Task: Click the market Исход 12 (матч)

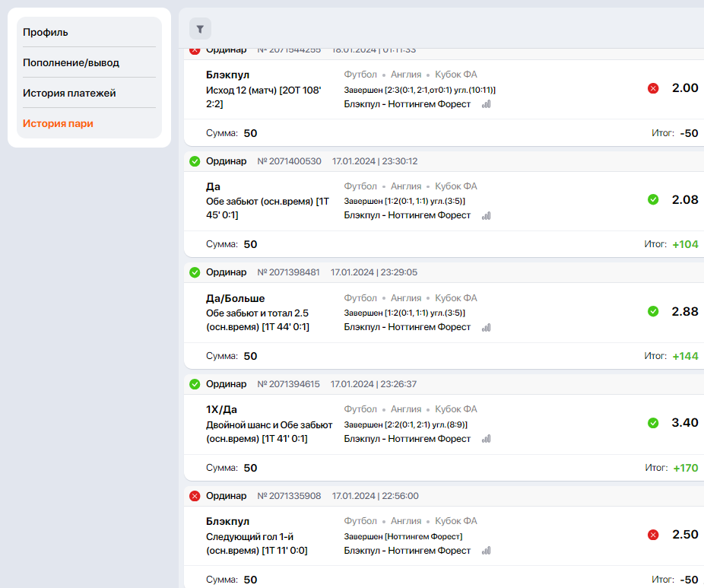Action: coord(242,91)
